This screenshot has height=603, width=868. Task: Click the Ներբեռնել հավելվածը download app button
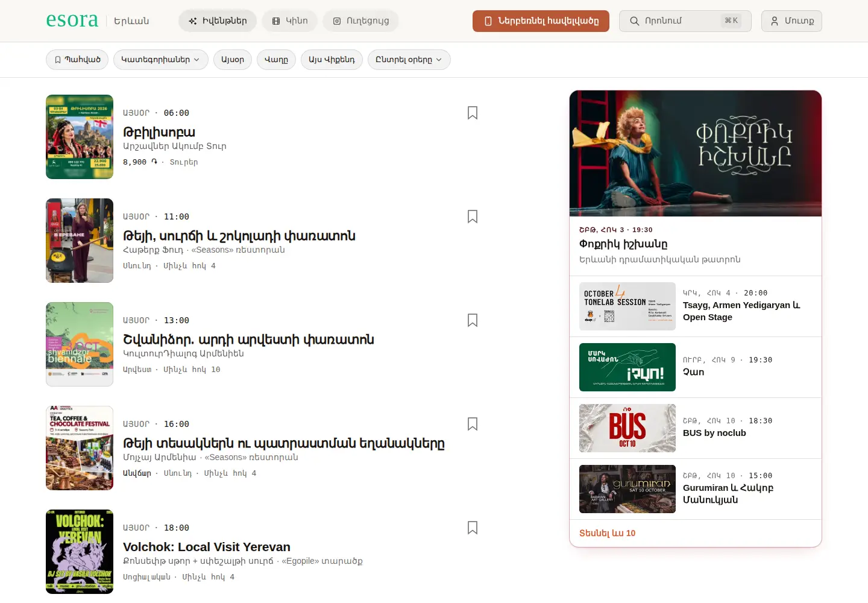click(x=541, y=21)
